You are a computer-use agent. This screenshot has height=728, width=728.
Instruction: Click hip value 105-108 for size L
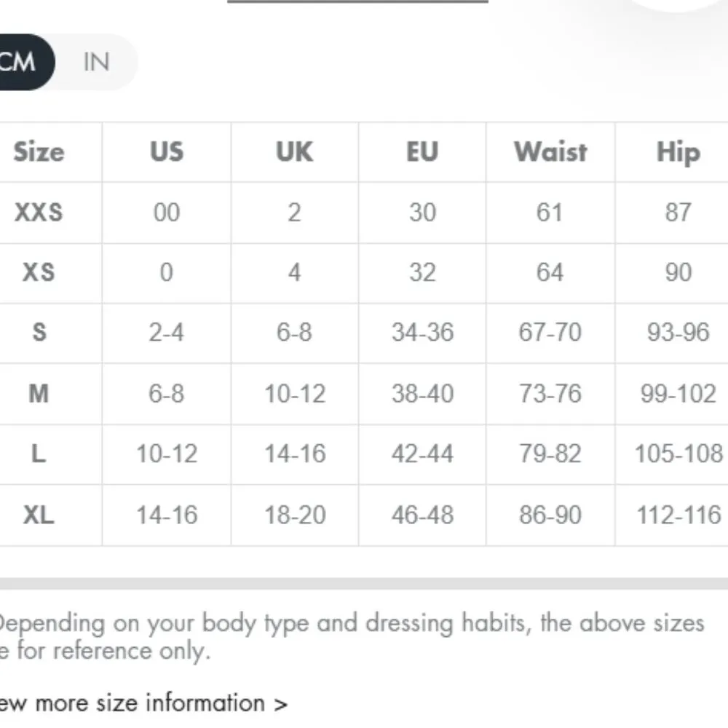point(678,454)
